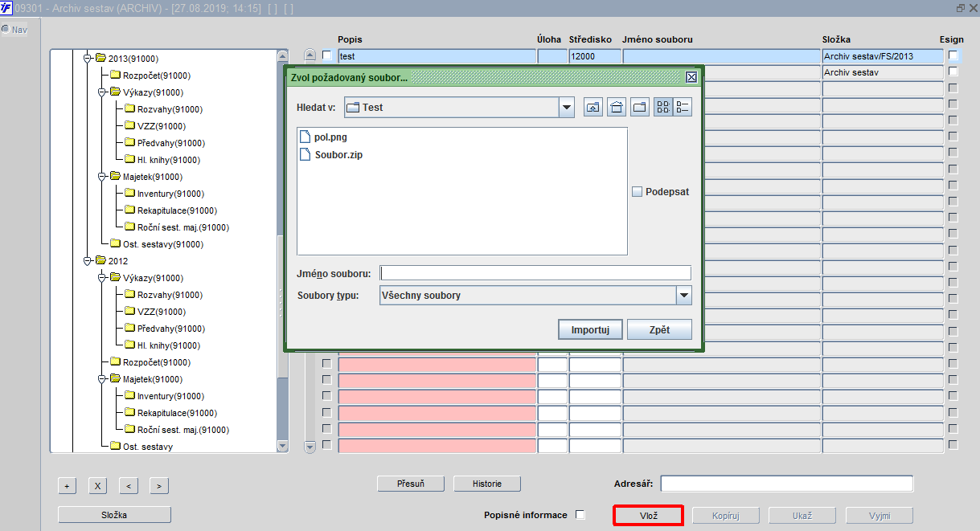Screen dimensions: 980x531
Task: Enable the Podepsat checkbox
Action: pyautogui.click(x=637, y=192)
